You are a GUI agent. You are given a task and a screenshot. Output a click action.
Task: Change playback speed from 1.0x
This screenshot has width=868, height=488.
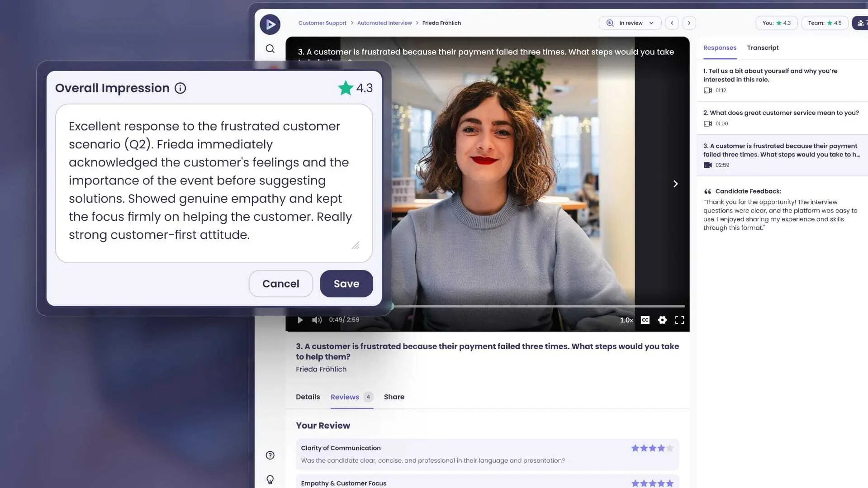626,320
